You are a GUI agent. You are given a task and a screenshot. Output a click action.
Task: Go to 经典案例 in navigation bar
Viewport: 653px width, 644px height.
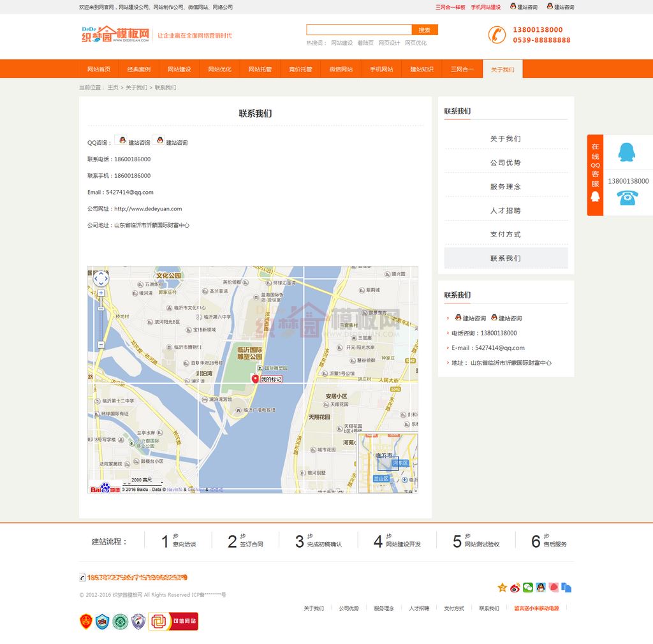point(139,69)
